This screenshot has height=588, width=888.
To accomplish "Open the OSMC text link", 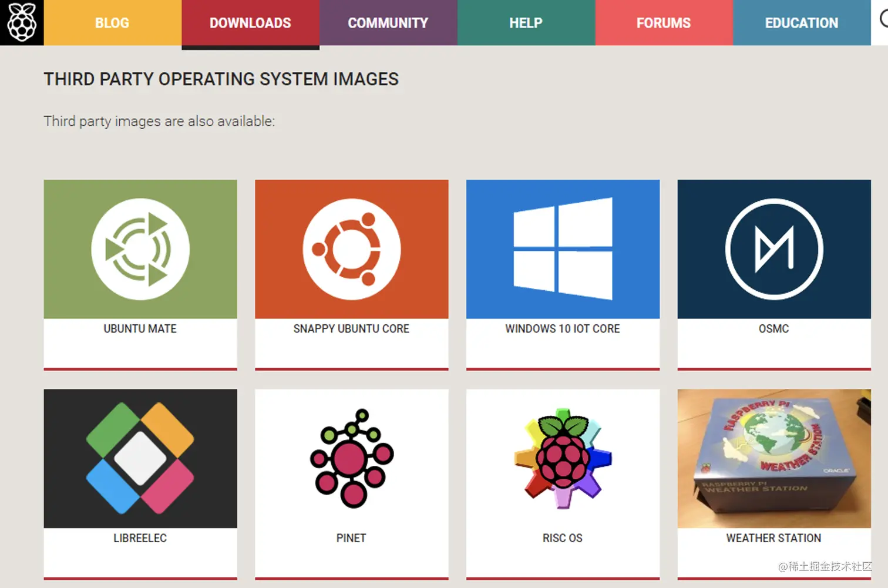I will (774, 329).
